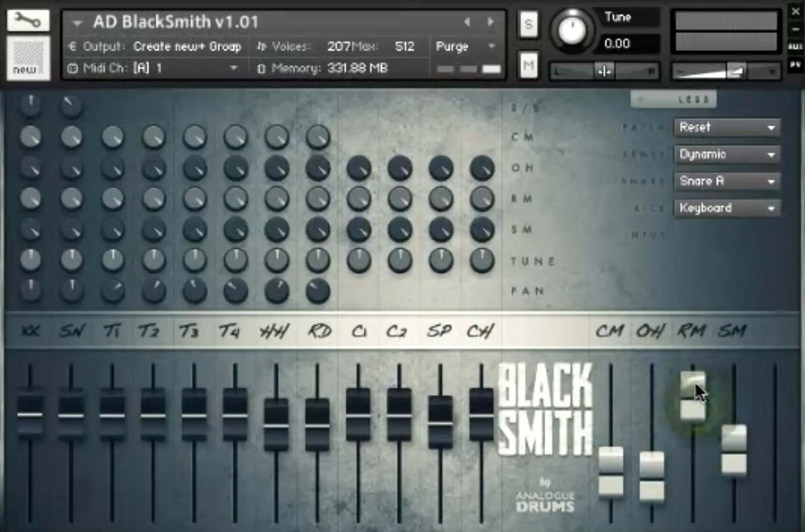Click the C1 fader handle

click(x=358, y=415)
